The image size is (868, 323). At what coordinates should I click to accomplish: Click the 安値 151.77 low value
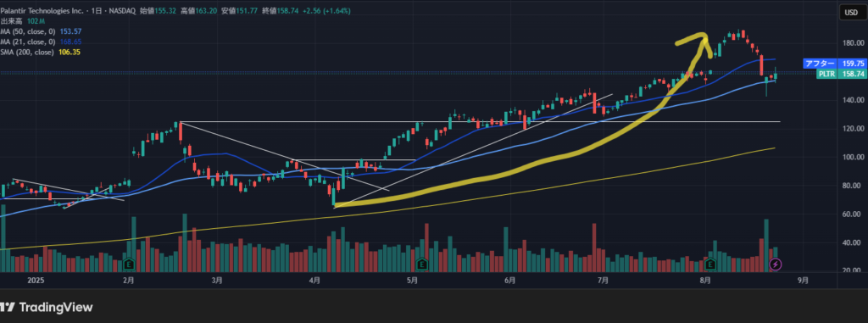(240, 11)
